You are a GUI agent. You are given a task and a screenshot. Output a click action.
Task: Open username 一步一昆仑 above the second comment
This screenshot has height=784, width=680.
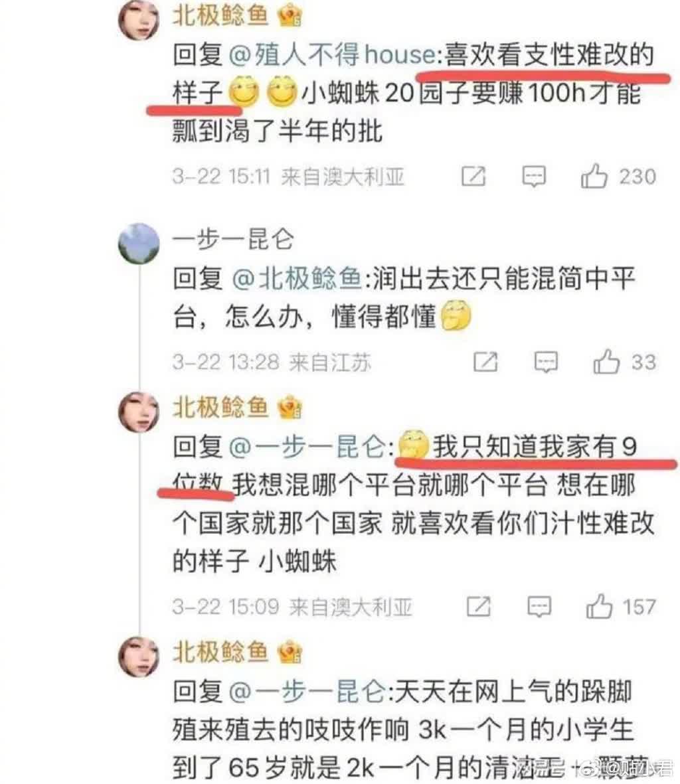click(x=233, y=239)
